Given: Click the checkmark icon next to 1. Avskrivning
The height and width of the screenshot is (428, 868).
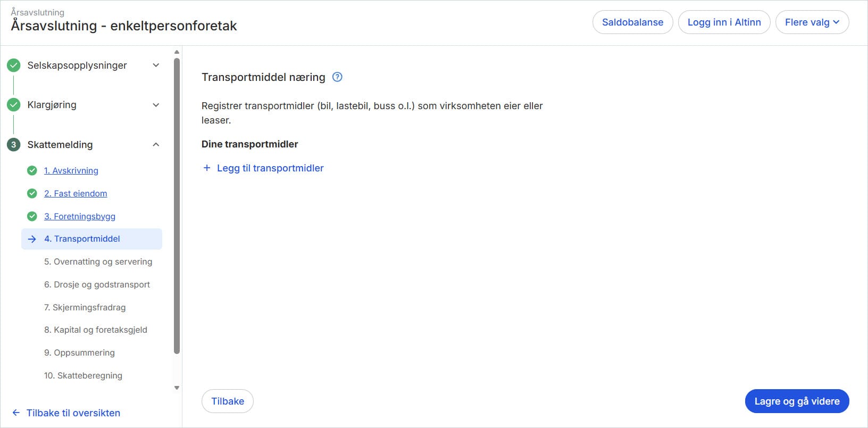Looking at the screenshot, I should pyautogui.click(x=32, y=170).
